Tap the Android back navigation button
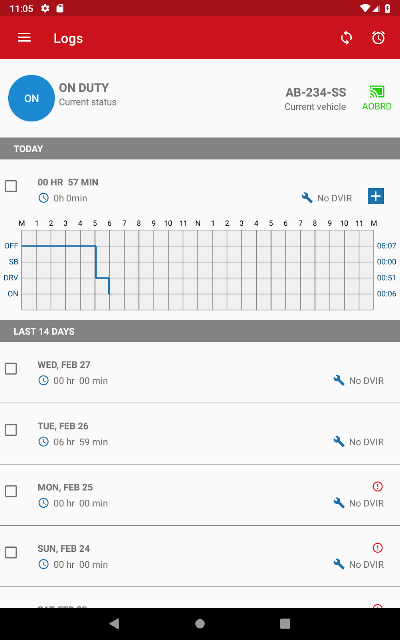This screenshot has width=400, height=640. click(114, 623)
